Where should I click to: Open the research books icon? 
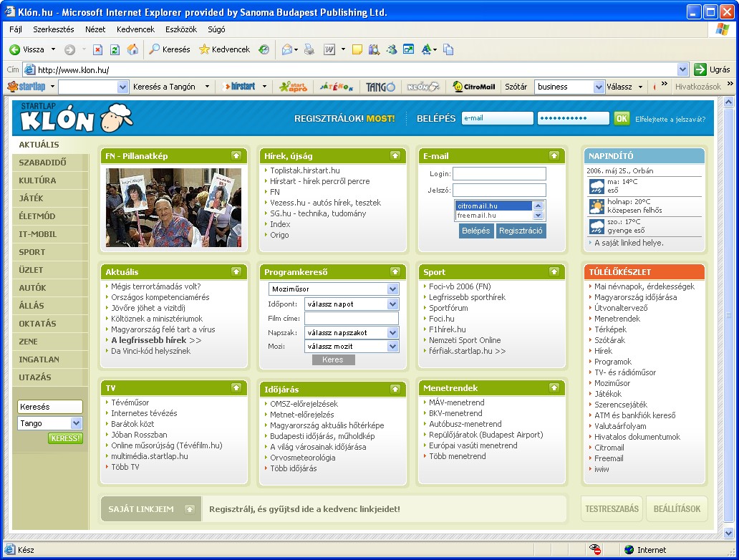pos(375,49)
